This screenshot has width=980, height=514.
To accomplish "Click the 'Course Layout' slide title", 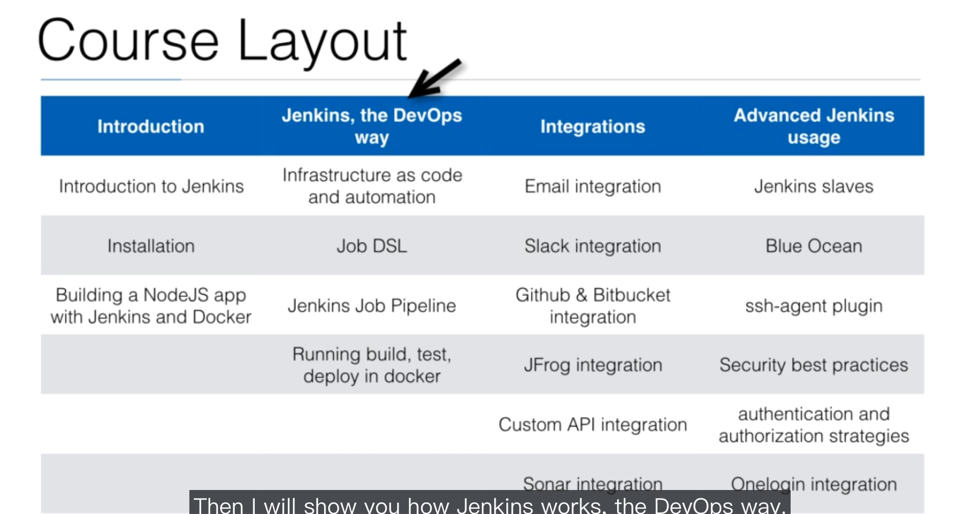I will pyautogui.click(x=222, y=42).
